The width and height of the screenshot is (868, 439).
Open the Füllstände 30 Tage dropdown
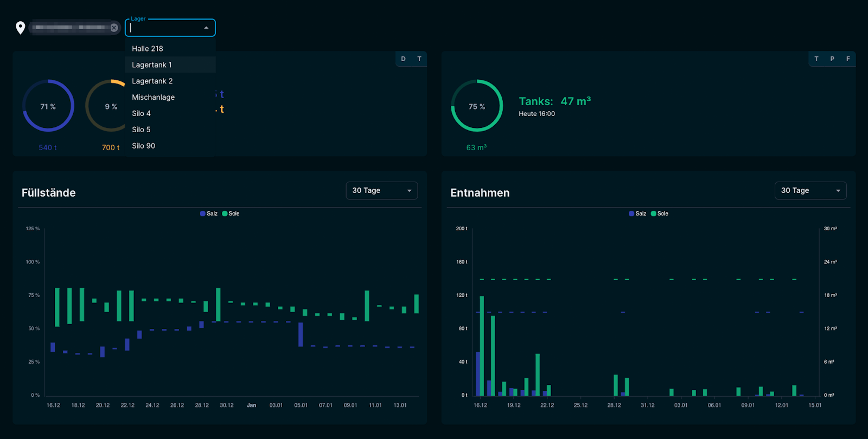382,191
